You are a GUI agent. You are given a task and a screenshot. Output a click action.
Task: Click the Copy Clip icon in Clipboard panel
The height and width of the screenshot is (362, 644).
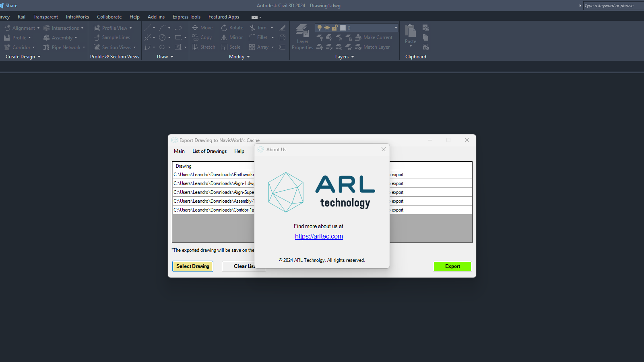(426, 37)
